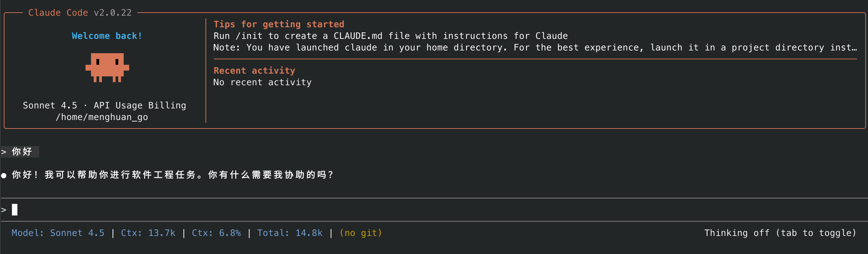
Task: Click the prompt arrow beside 你好
Action: [4, 152]
